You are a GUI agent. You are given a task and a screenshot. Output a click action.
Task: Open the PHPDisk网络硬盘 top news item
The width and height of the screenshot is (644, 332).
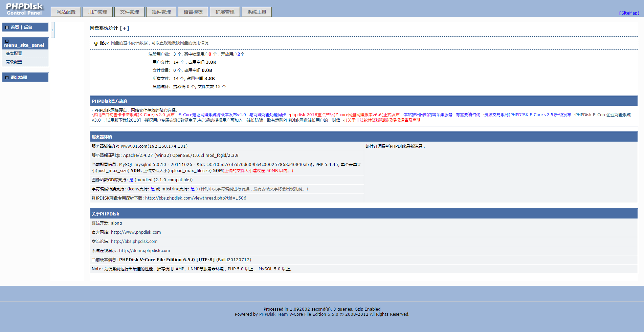pos(136,110)
